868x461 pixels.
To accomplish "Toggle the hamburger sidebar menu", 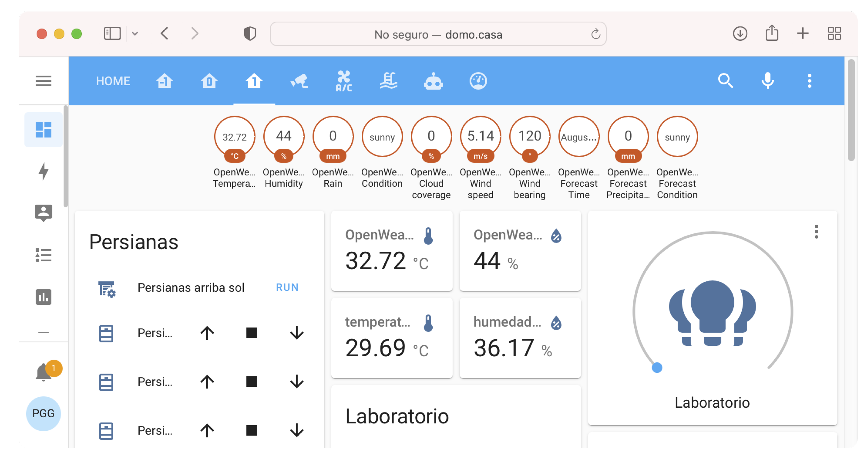I will 43,81.
